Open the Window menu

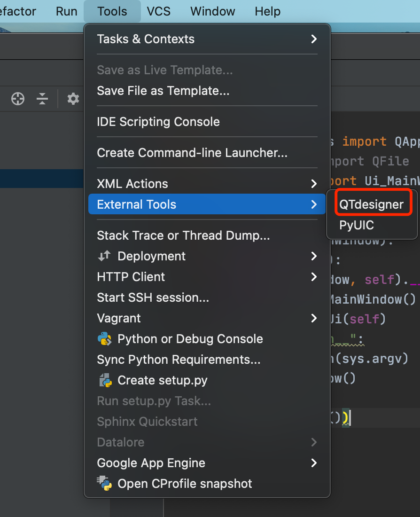pyautogui.click(x=213, y=11)
